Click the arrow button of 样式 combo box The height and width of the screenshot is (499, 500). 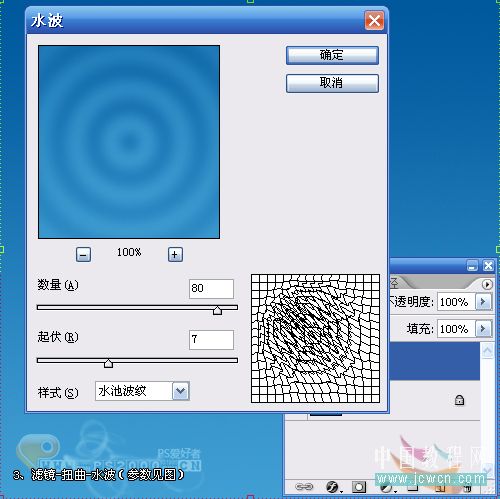pyautogui.click(x=181, y=391)
